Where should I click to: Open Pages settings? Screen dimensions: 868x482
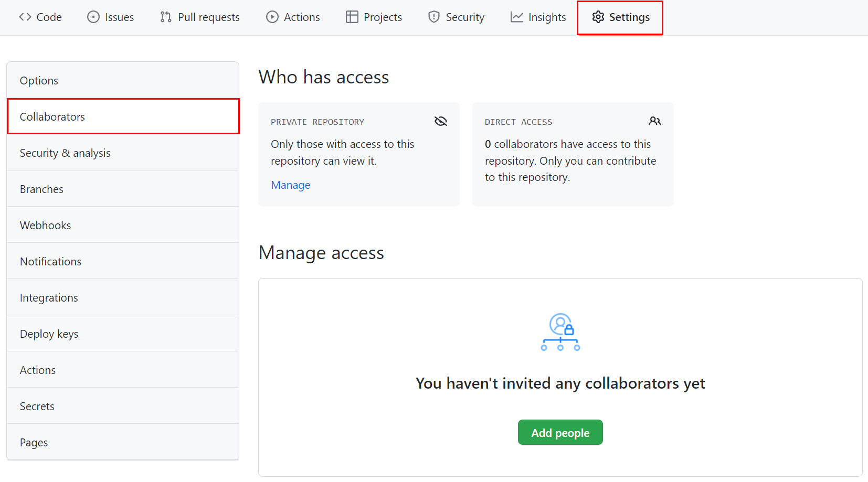pyautogui.click(x=123, y=442)
